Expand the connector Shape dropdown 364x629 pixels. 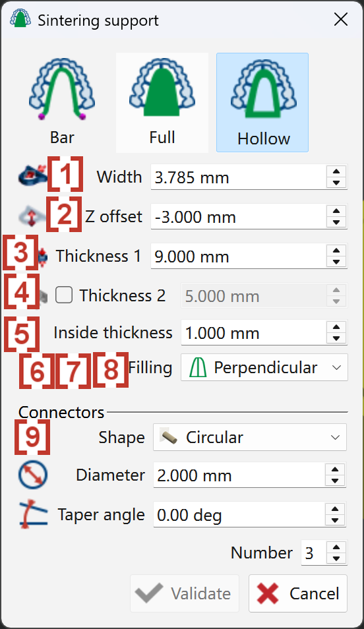(250, 437)
